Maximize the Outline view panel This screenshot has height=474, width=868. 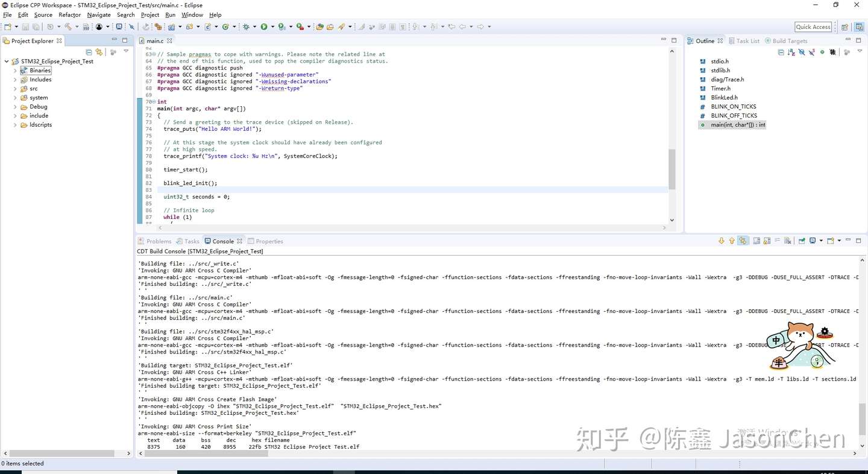[x=858, y=40]
